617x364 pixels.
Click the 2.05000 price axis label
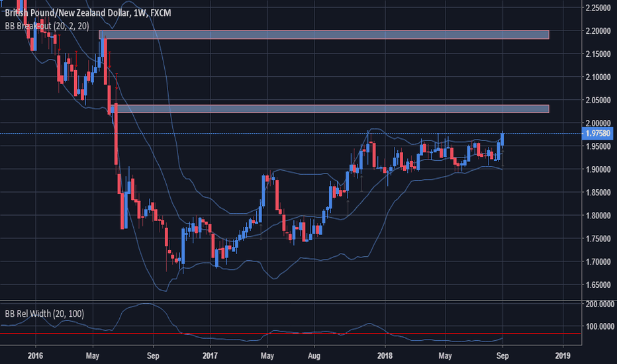coord(598,100)
